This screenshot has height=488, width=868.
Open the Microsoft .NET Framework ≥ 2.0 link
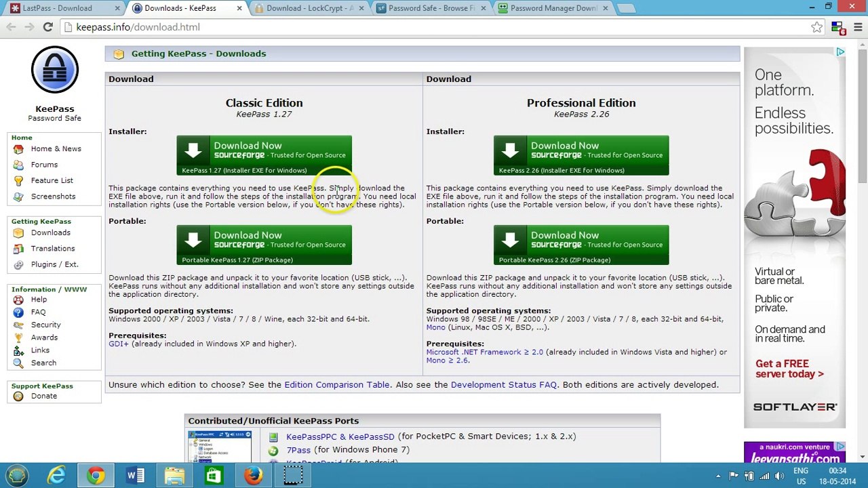coord(485,352)
